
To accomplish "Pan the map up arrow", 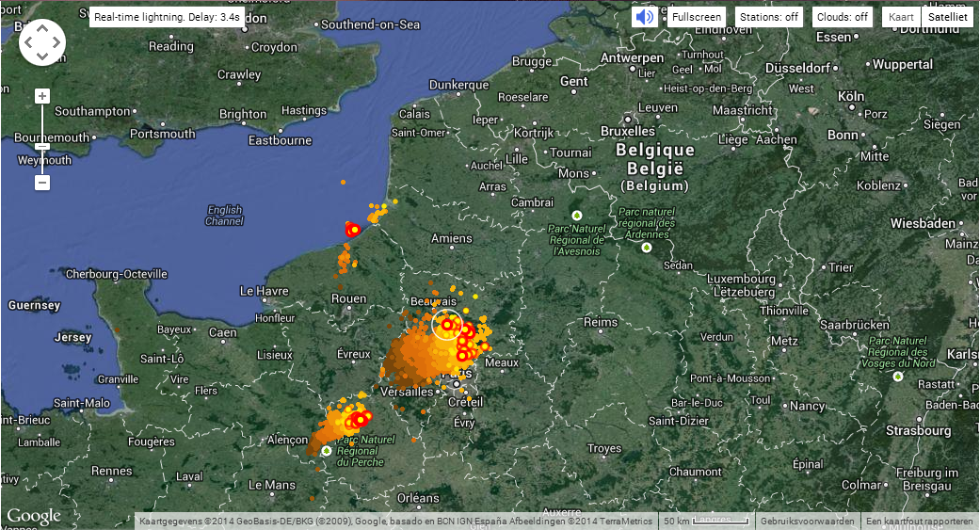I will [41, 28].
